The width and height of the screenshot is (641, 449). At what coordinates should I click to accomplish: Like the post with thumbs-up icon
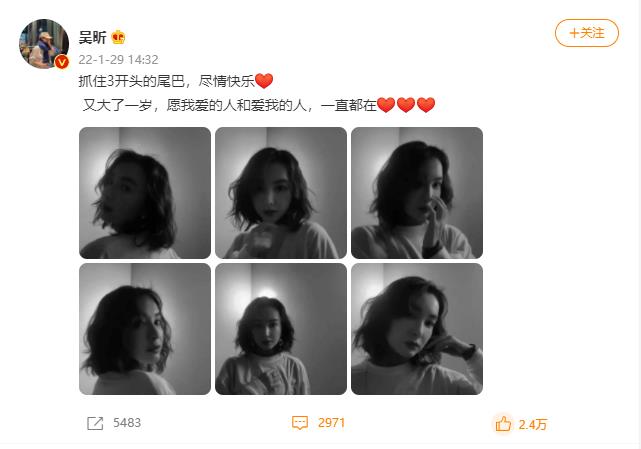tap(503, 424)
